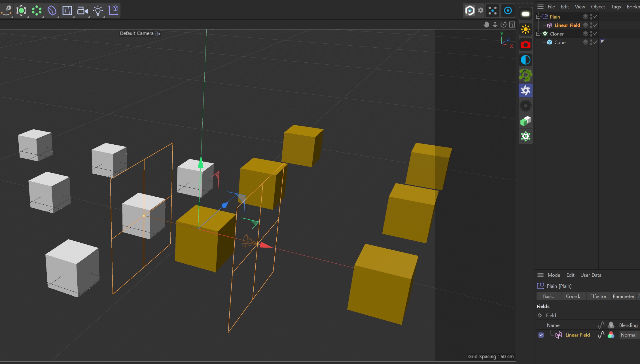This screenshot has height=364, width=640.
Task: Select the Spline Pen tool
Action: [x=6, y=11]
